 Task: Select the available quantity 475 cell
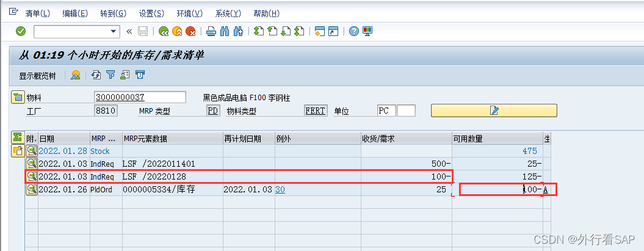(497, 151)
